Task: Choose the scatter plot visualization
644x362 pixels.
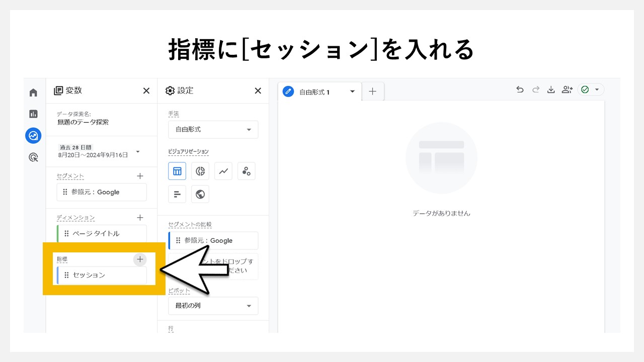Action: (246, 171)
